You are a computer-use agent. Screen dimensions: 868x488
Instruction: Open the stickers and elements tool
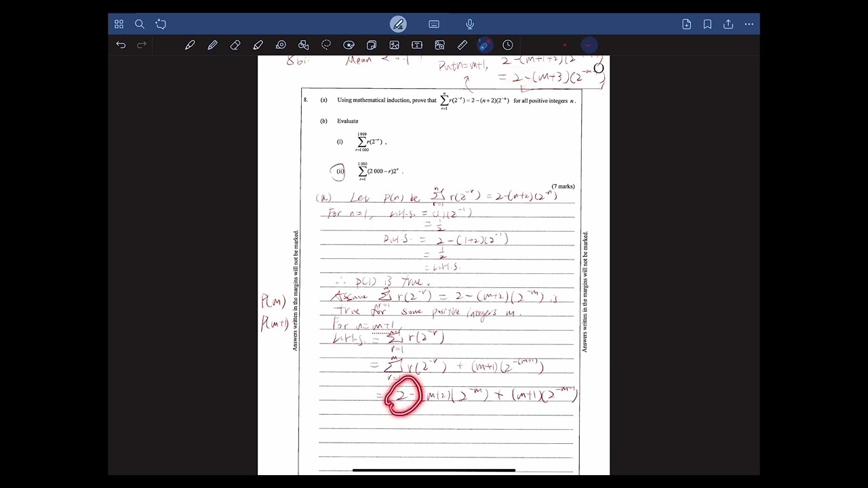[x=349, y=45]
